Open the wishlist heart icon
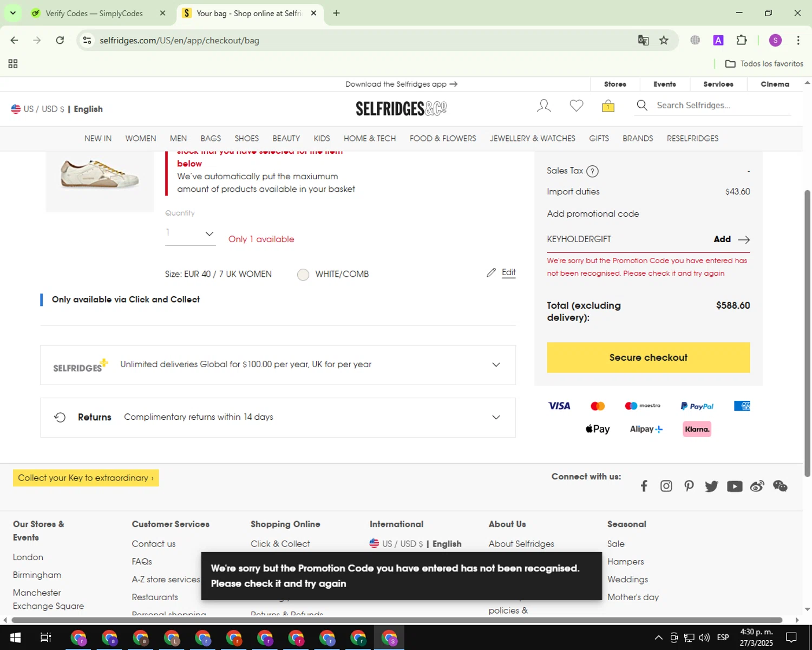The image size is (812, 650). point(577,106)
